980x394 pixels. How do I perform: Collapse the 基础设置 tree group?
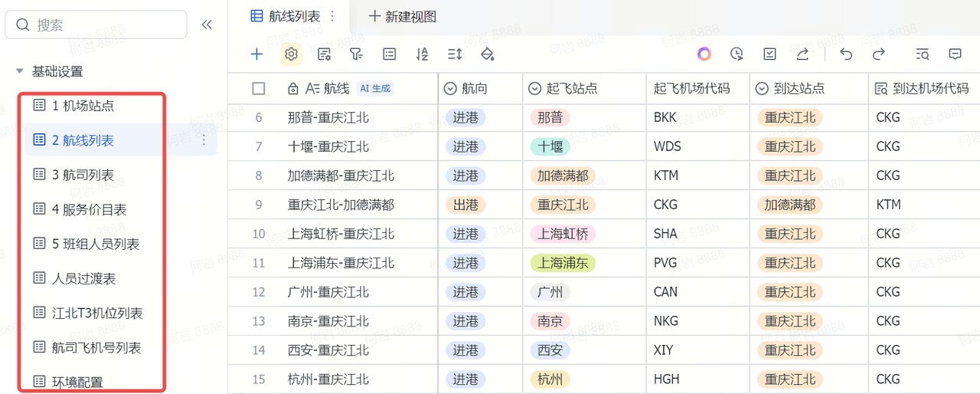(x=20, y=71)
